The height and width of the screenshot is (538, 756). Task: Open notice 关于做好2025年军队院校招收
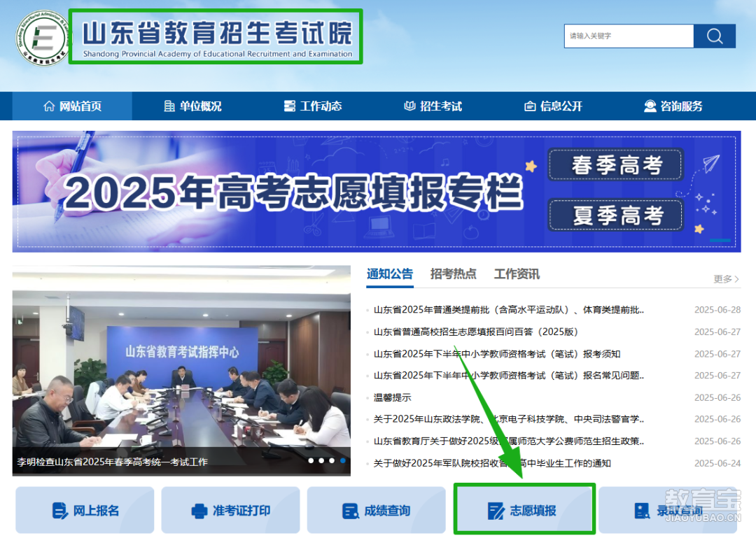click(492, 464)
